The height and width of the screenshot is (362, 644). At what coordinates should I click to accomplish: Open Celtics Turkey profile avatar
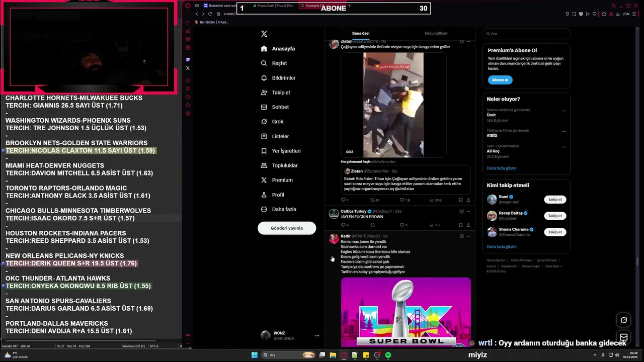(334, 214)
